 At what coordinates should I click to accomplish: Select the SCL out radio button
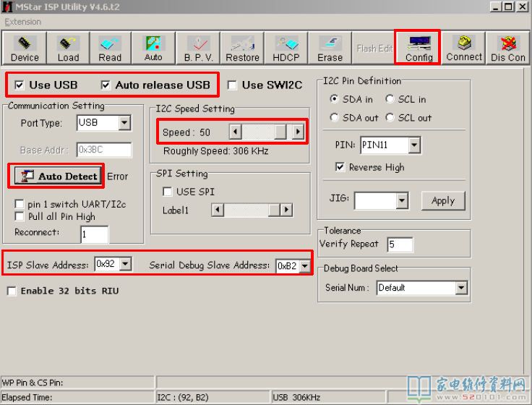tap(390, 117)
